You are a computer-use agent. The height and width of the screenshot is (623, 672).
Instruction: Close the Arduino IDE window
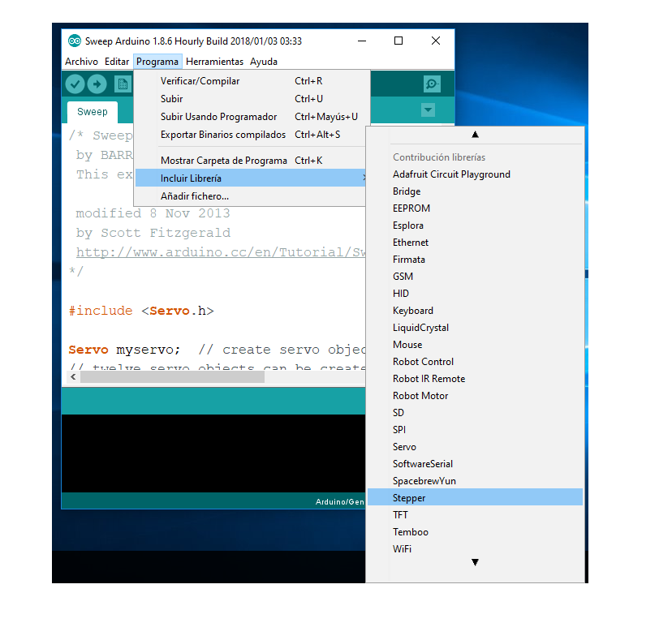point(436,41)
